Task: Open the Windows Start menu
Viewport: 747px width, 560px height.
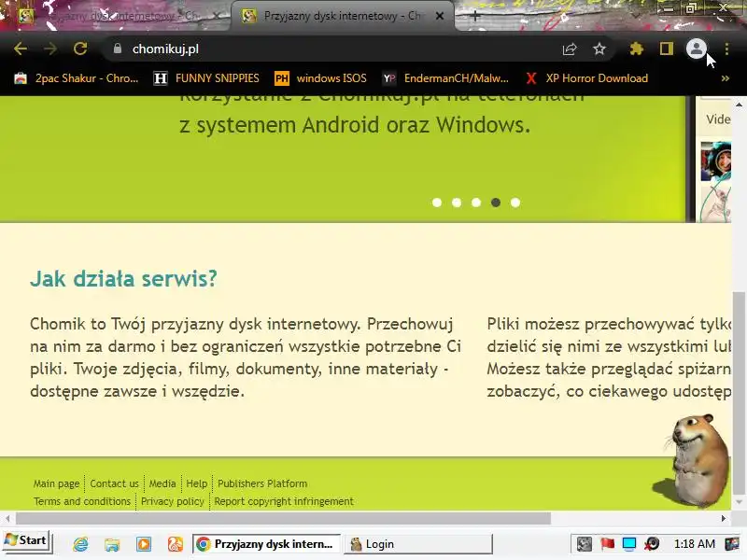Action: point(26,540)
